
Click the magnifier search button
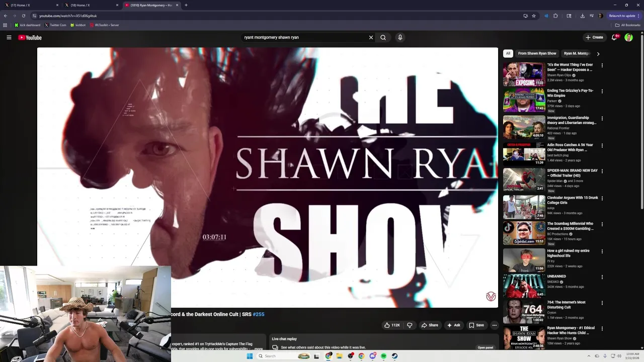click(383, 37)
